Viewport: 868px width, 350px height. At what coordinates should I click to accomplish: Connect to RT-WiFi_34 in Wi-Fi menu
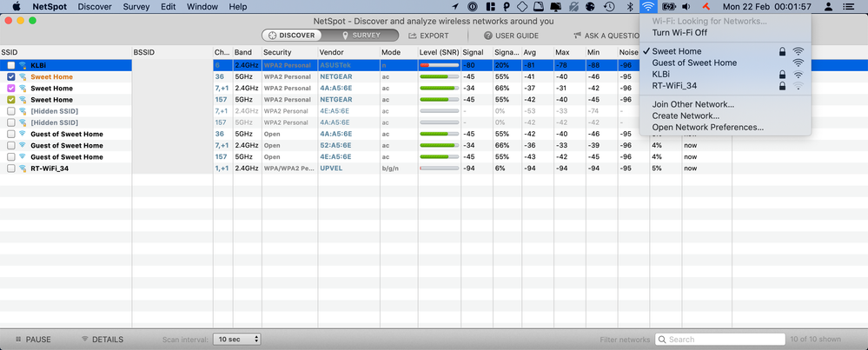click(x=726, y=86)
